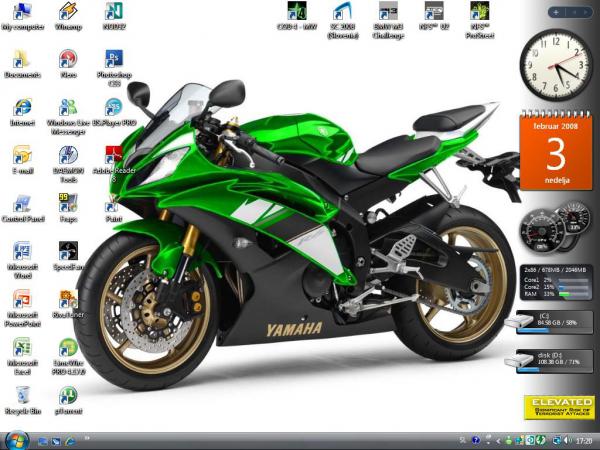The width and height of the screenshot is (600, 450).
Task: Open the Winamp desktop shortcut
Action: pyautogui.click(x=68, y=13)
